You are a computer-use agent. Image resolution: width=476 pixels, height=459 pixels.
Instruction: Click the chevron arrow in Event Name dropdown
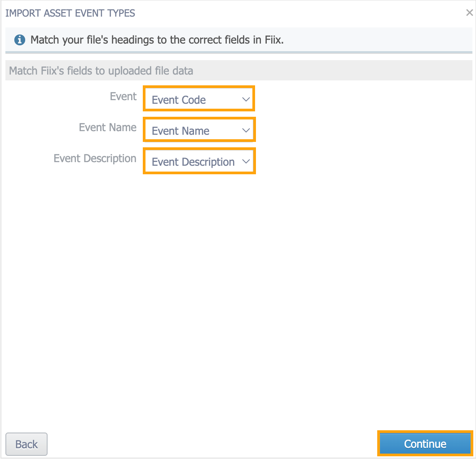[246, 130]
